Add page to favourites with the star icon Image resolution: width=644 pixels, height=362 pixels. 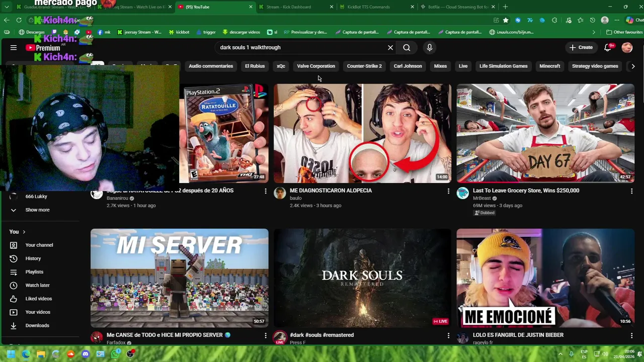pyautogui.click(x=506, y=20)
